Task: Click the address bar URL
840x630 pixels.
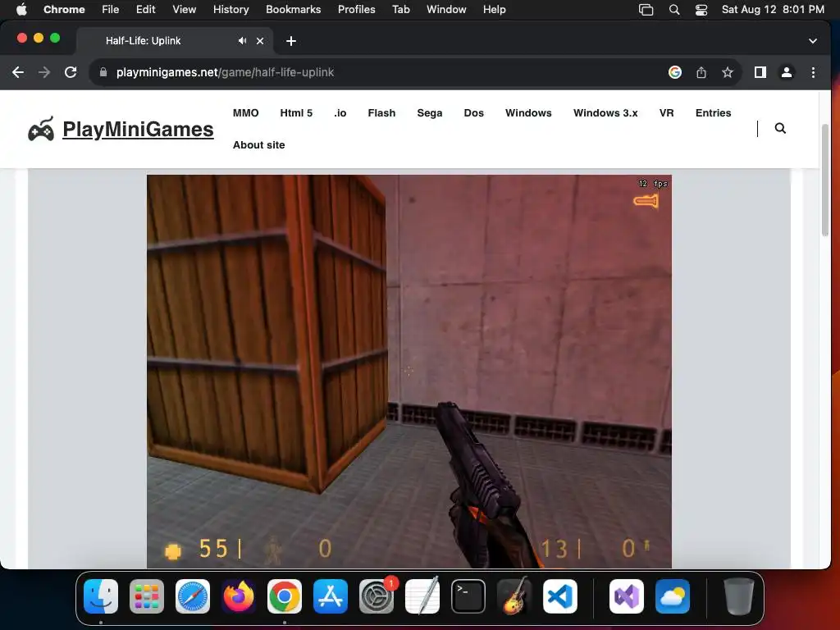Action: (x=225, y=72)
